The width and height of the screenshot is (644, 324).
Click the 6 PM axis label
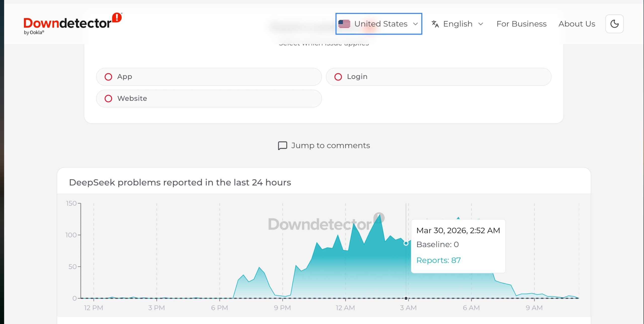219,308
